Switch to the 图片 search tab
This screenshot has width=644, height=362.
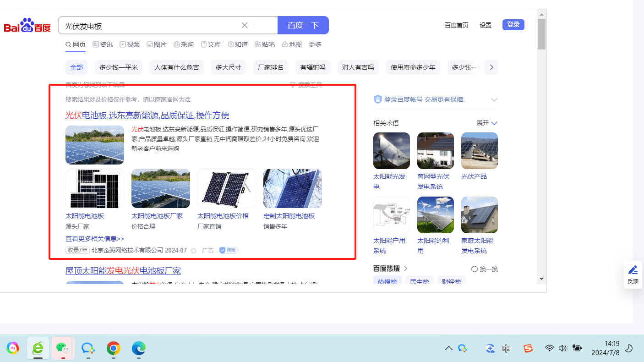coord(156,44)
